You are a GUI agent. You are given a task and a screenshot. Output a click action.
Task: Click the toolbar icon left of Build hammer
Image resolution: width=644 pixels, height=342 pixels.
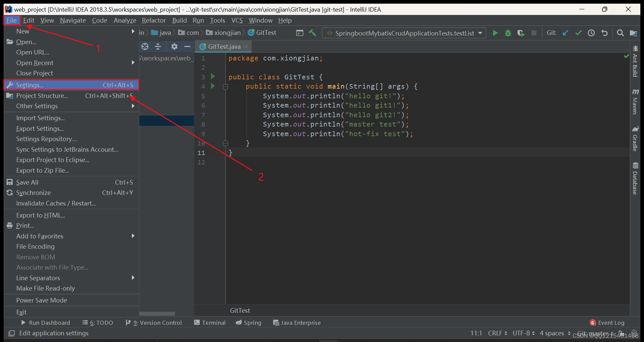300,33
